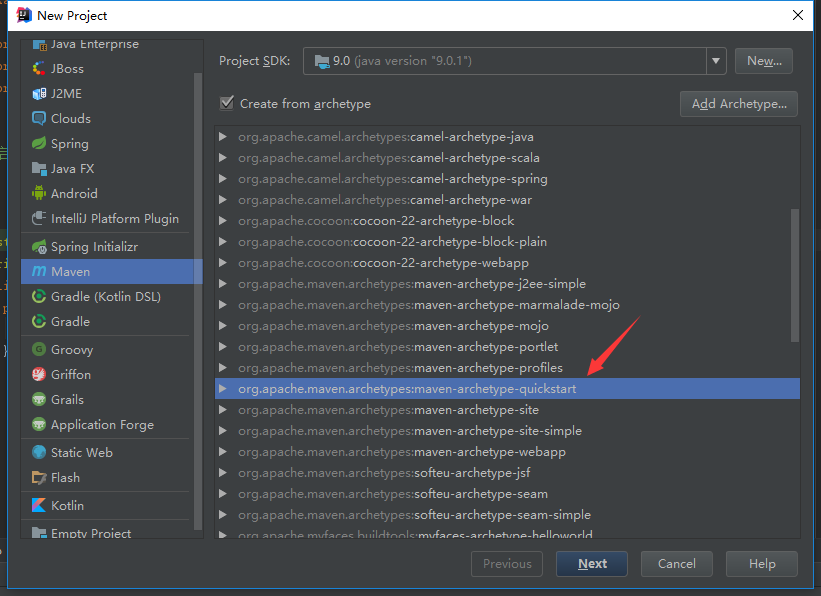
Task: Expand maven-archetype-j2ee-simple node
Action: click(223, 284)
